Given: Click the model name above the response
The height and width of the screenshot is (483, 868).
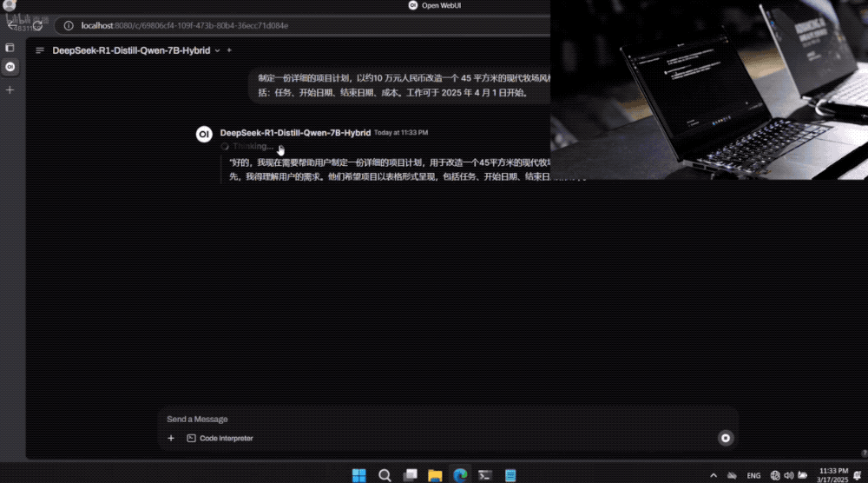Looking at the screenshot, I should coord(295,133).
